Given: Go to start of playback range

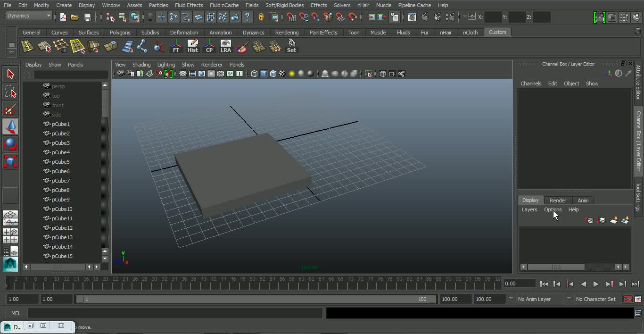Looking at the screenshot, I should 544,284.
